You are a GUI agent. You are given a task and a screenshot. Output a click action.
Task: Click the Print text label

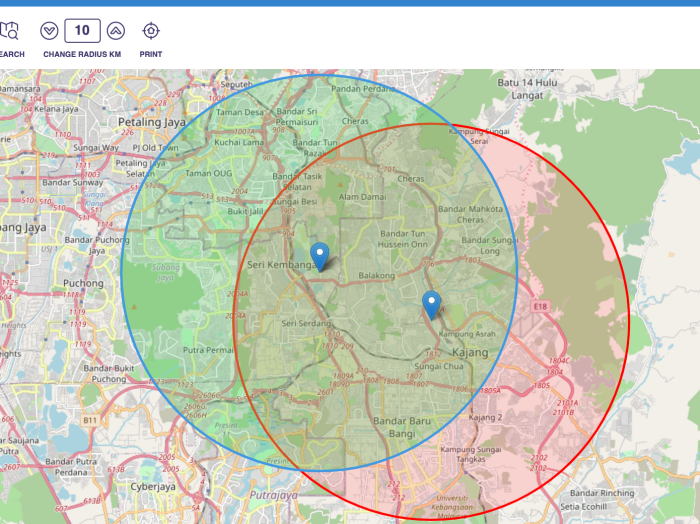[x=151, y=54]
